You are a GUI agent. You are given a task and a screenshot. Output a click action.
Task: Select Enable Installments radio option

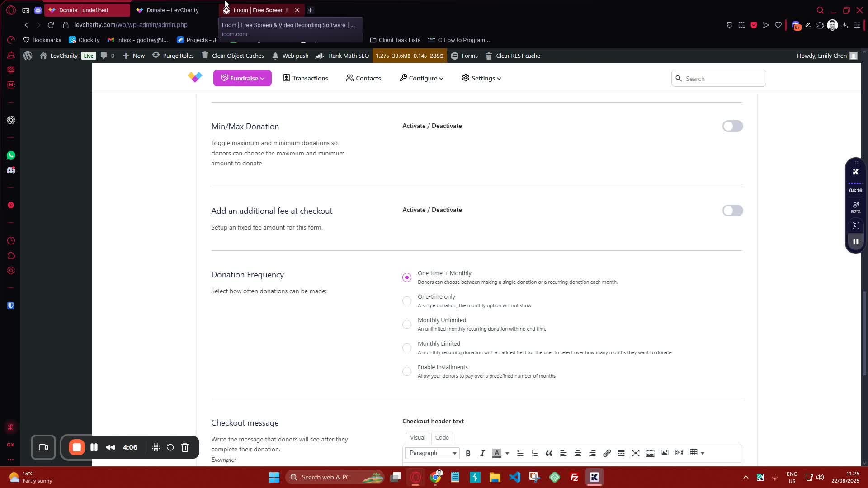click(x=407, y=371)
